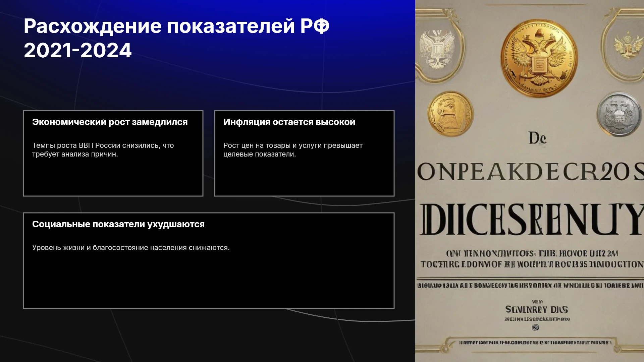Click the large gold double-headed eagle coin
644x362 pixels.
click(x=539, y=59)
